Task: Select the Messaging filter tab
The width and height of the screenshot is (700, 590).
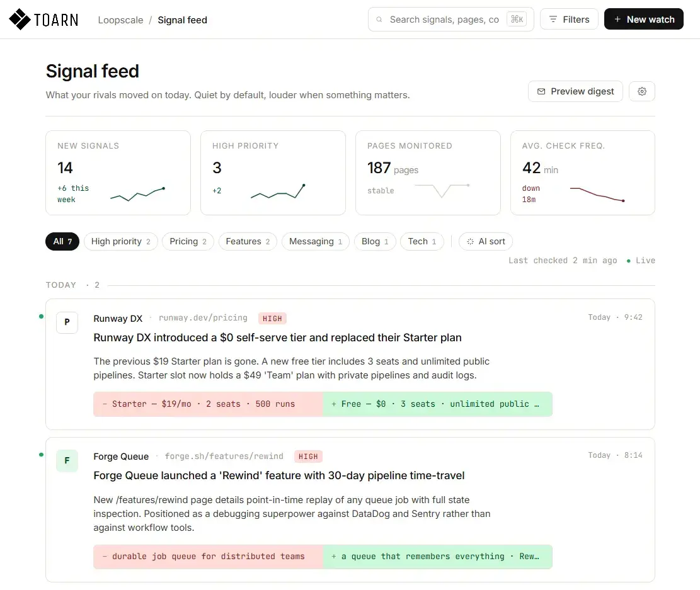Action: [316, 241]
